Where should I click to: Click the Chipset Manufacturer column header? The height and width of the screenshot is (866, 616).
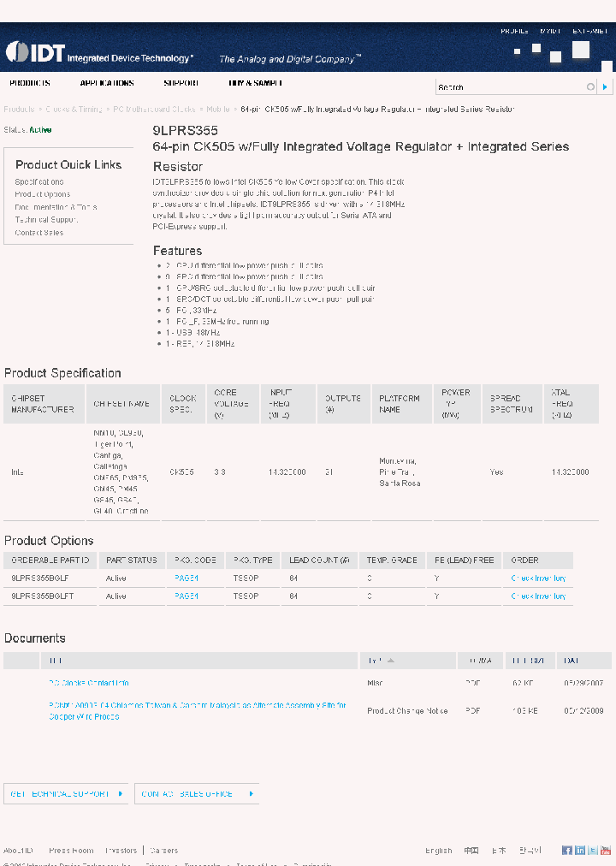[x=44, y=404]
